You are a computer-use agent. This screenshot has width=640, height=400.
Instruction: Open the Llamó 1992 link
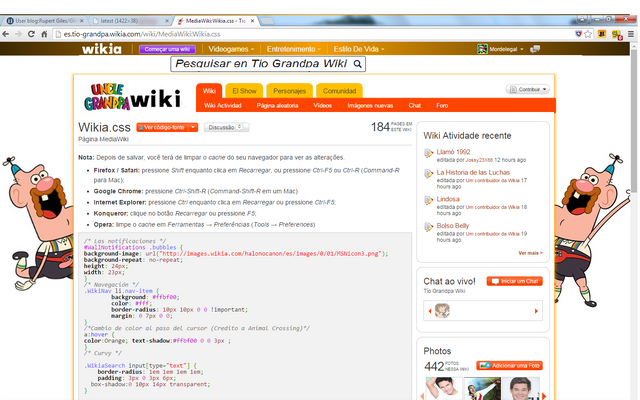click(453, 152)
